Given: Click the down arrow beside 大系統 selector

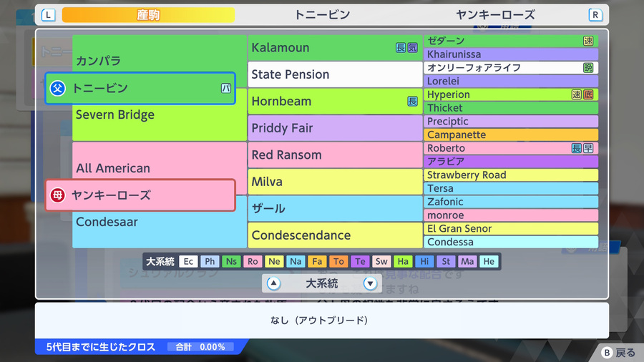Looking at the screenshot, I should (x=370, y=283).
